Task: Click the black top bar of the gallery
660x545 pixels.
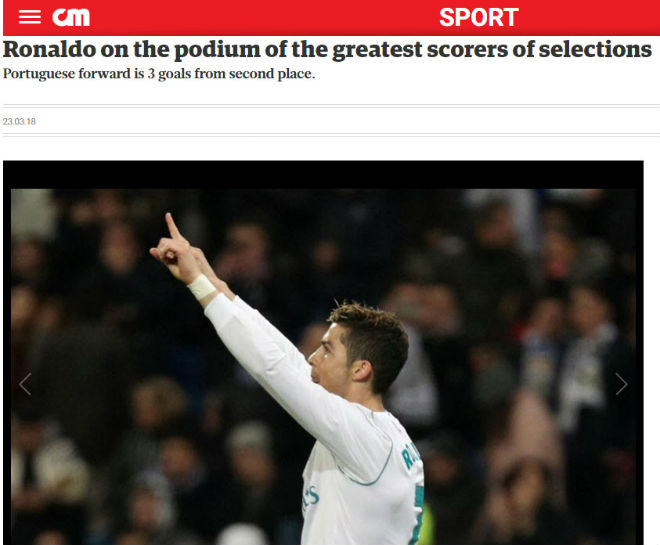Action: [x=323, y=174]
